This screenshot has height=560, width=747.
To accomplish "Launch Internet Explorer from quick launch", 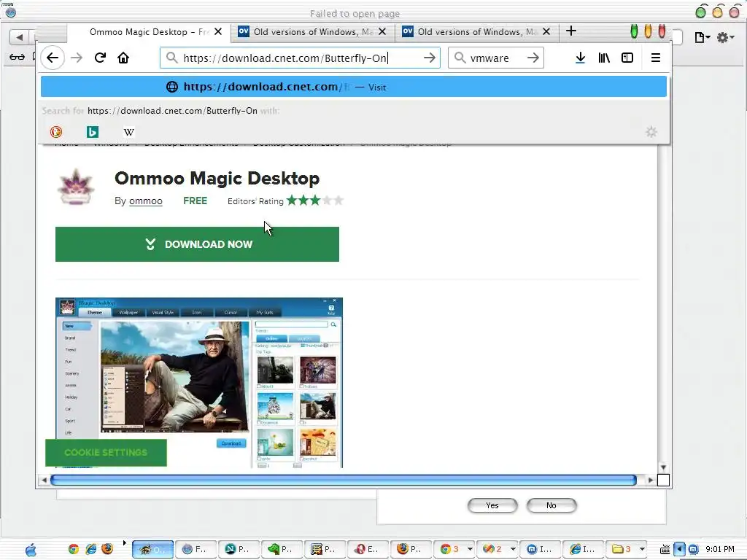I will (91, 549).
